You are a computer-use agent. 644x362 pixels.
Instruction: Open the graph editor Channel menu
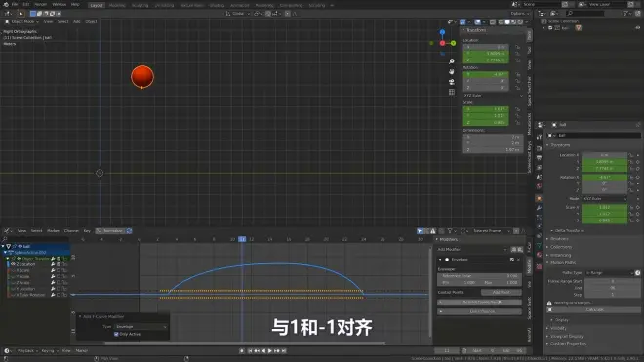pos(71,231)
